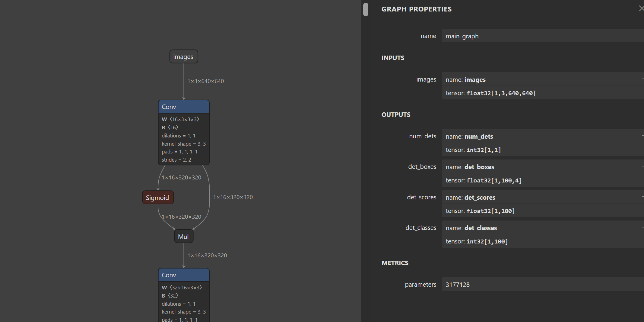Click the edge label below Mul

(x=207, y=255)
